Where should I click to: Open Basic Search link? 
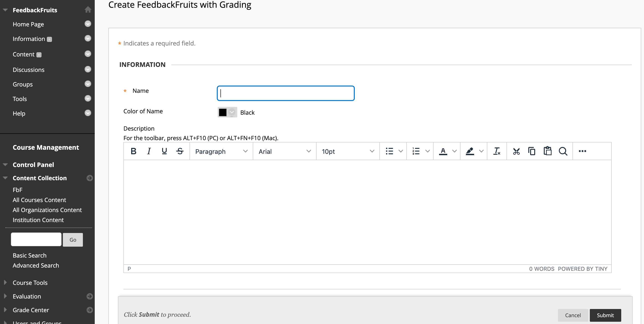coord(30,255)
